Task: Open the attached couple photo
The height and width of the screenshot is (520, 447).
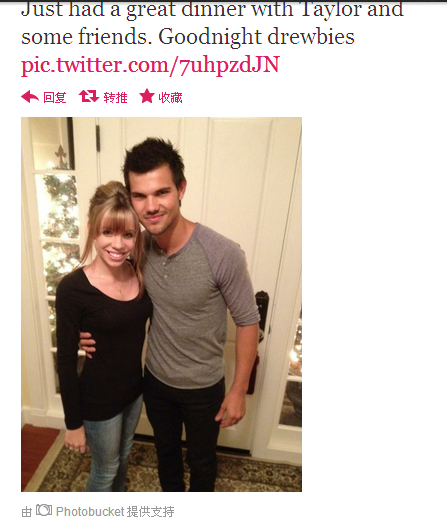Action: coord(161,304)
